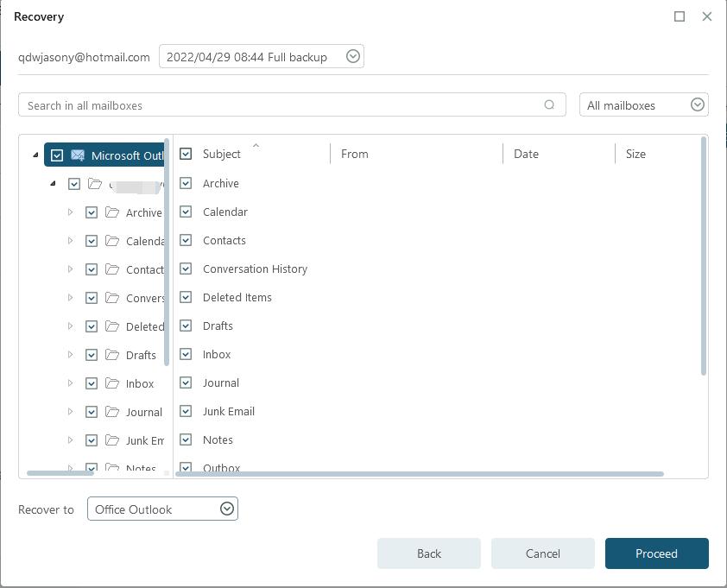Expand the Inbox tree node
This screenshot has width=727, height=588.
(x=71, y=383)
